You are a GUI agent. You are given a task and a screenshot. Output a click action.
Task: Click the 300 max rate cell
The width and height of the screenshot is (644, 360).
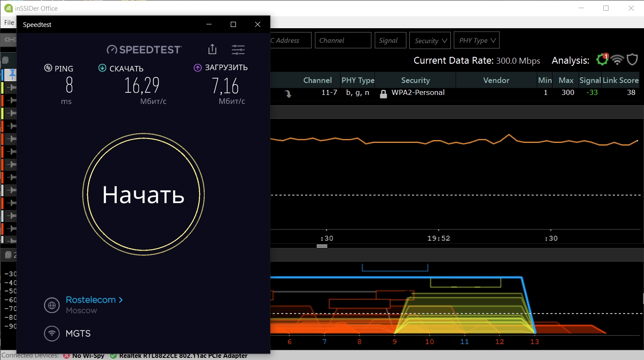pyautogui.click(x=568, y=92)
